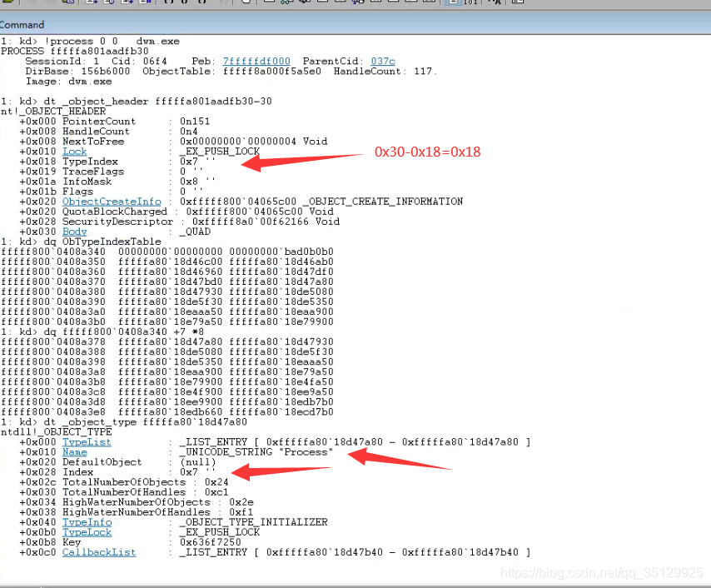Click the '+0x018 TypeIndex' field row
The width and height of the screenshot is (711, 588).
click(x=117, y=162)
